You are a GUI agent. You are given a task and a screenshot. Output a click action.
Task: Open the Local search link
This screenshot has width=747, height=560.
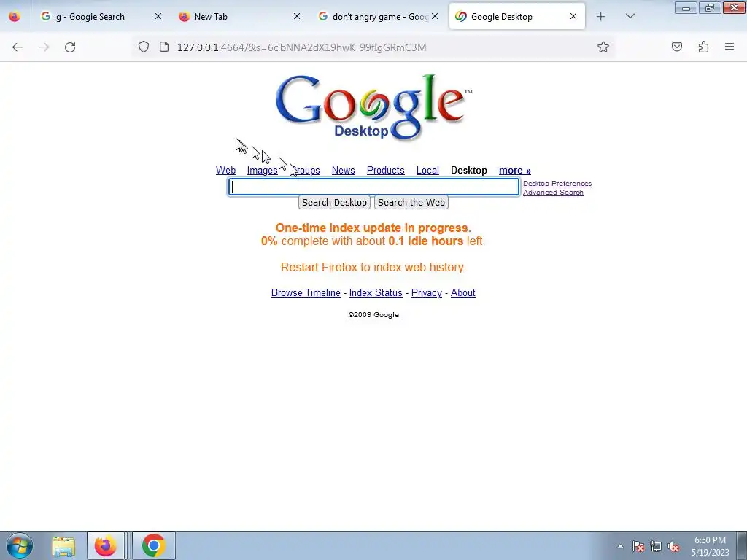click(x=427, y=170)
